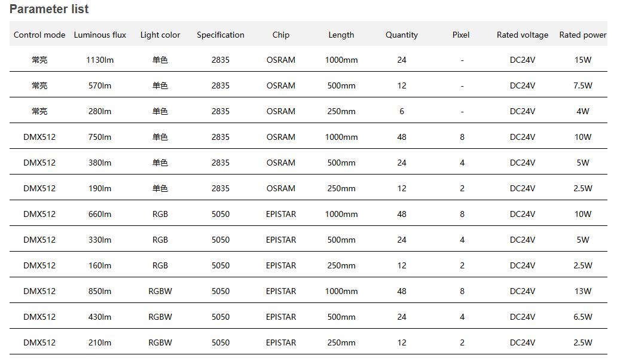Select the Luminous flux column header
Screen dimensions: 617x364
(100, 35)
